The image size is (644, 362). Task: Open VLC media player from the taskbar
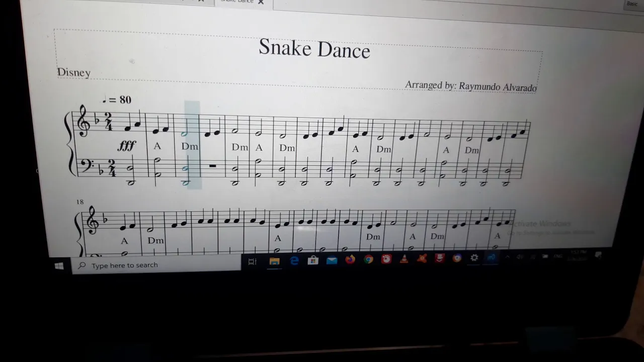click(x=404, y=259)
